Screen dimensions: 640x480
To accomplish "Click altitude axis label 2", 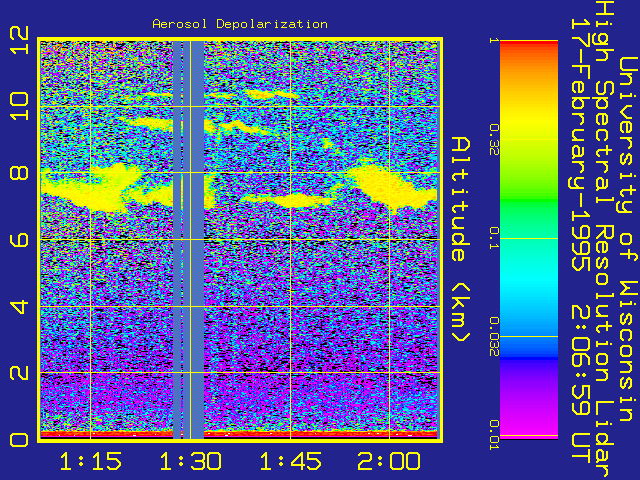I will 19,373.
